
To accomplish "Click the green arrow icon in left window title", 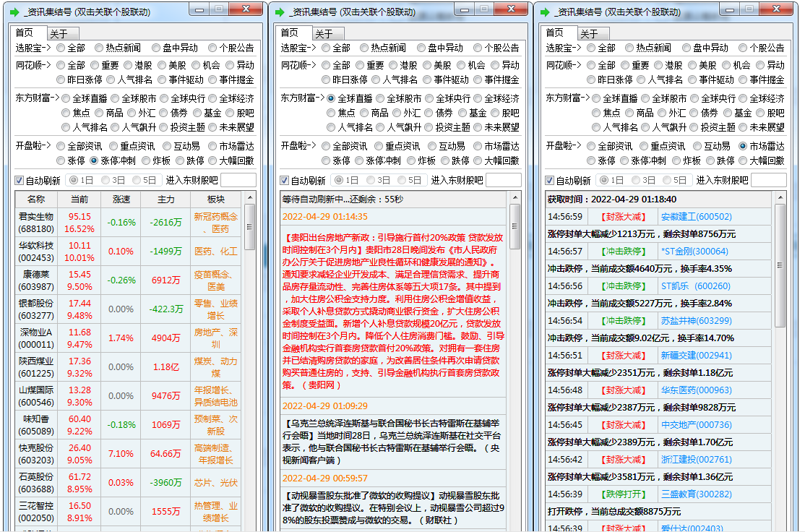I will coord(14,12).
